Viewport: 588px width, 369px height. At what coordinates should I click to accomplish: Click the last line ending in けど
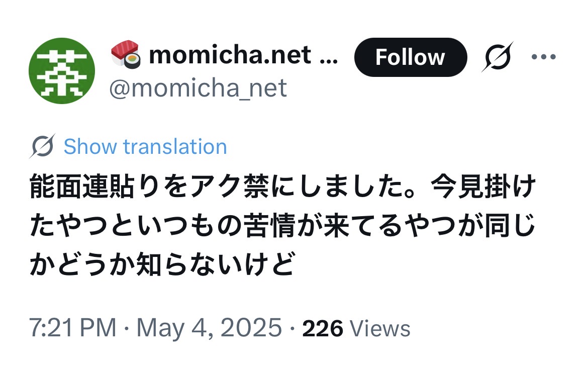[x=161, y=264]
